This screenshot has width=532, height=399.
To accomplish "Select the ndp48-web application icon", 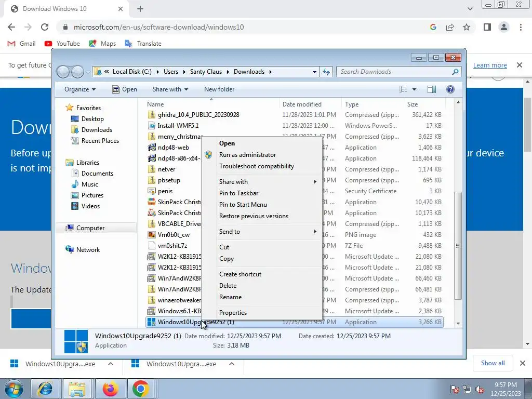I will (152, 148).
